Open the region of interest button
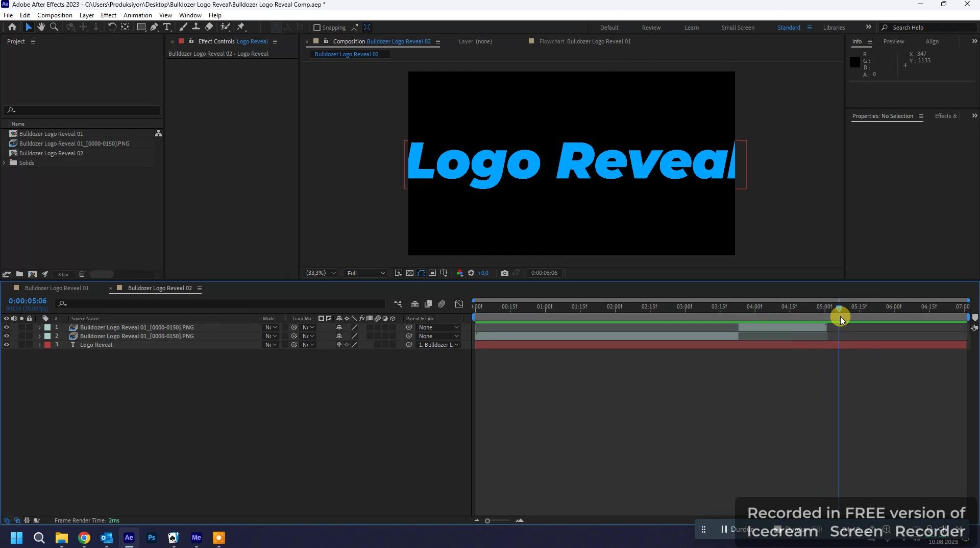This screenshot has width=980, height=548. [432, 273]
